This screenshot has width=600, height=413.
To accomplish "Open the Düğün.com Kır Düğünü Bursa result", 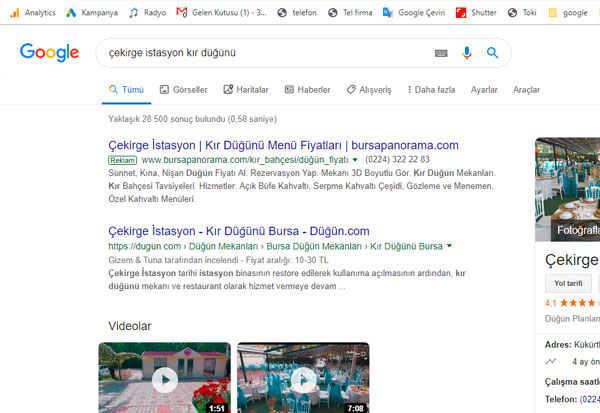I will click(239, 231).
